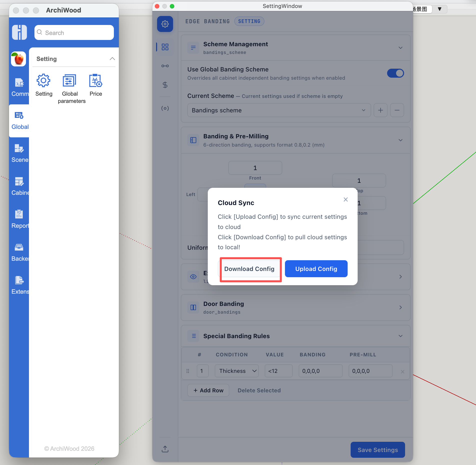Select the Common item in the ArchiWood sidebar
The image size is (476, 465).
19,87
